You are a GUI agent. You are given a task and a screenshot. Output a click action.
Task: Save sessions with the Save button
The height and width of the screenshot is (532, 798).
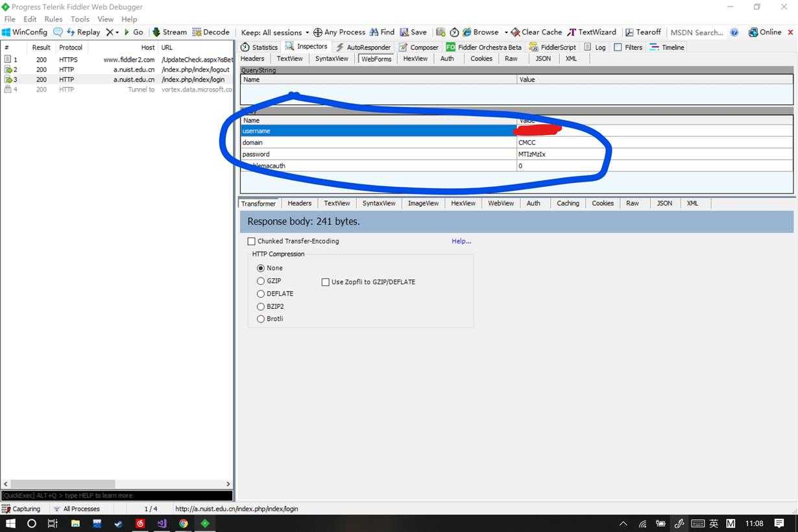point(413,32)
